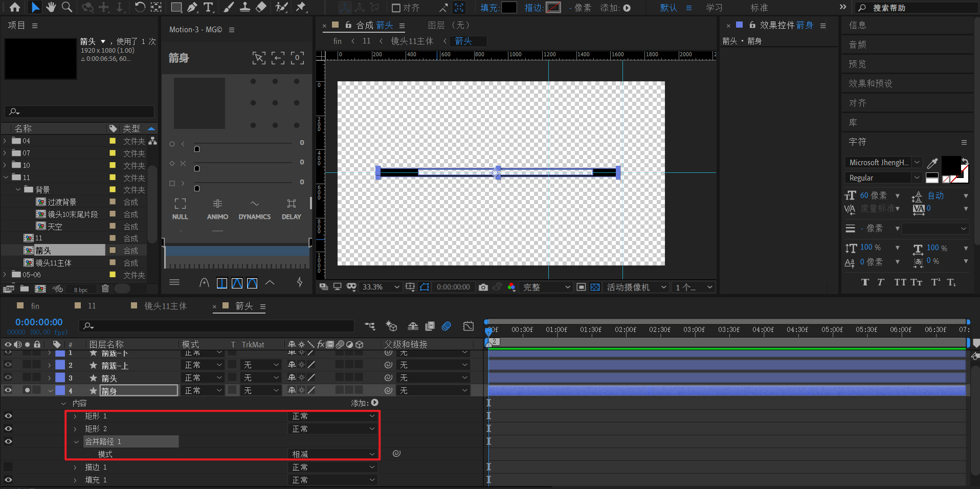This screenshot has height=489, width=980.
Task: Open the Graph Editor
Action: (468, 326)
